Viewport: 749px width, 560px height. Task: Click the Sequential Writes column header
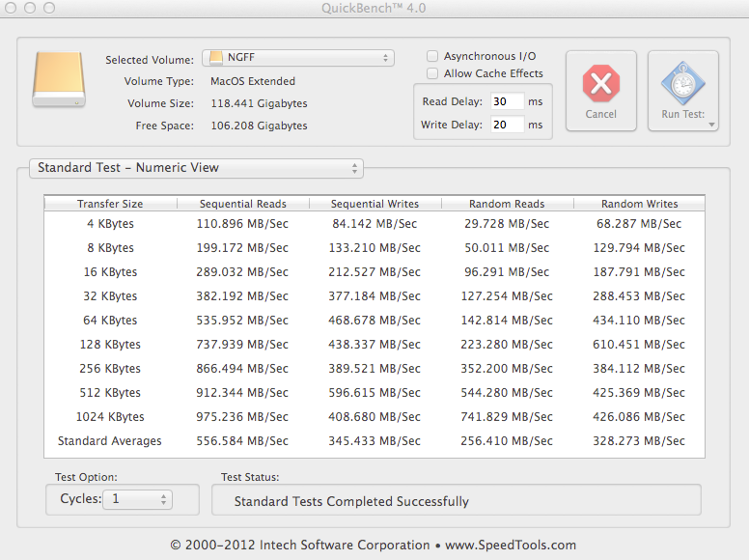374,204
